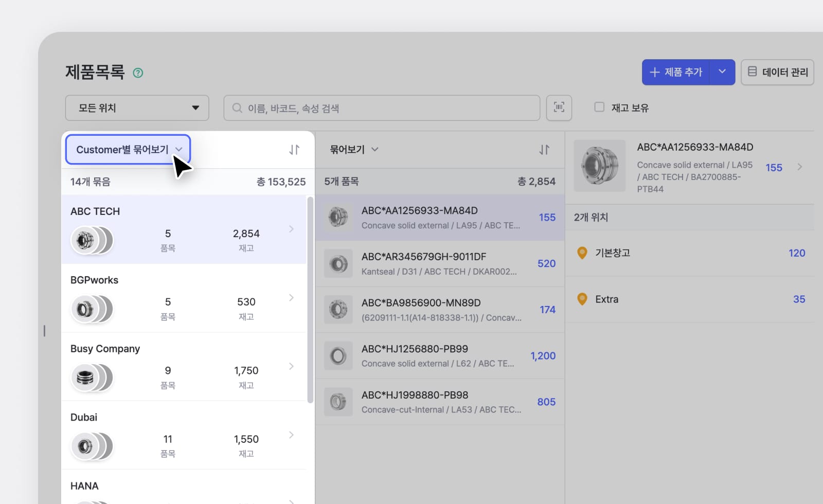The height and width of the screenshot is (504, 823).
Task: Click the sort icon in product list panel
Action: coord(544,149)
